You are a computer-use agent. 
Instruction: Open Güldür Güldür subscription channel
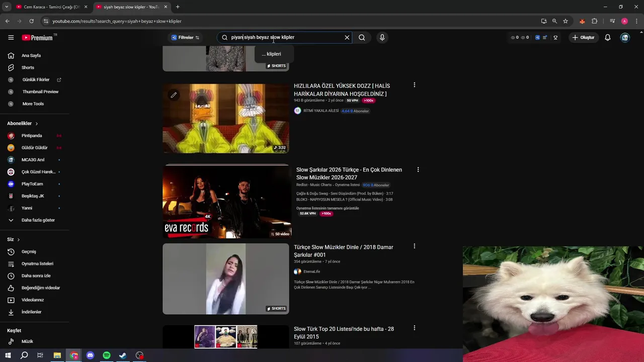coord(34,148)
